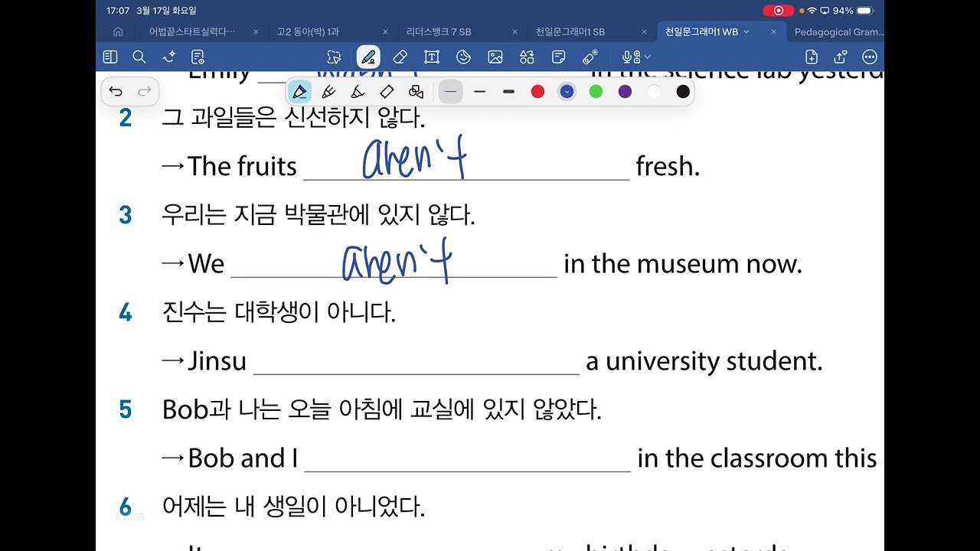Open the AI sparkle assistant
The width and height of the screenshot is (980, 551).
(169, 57)
